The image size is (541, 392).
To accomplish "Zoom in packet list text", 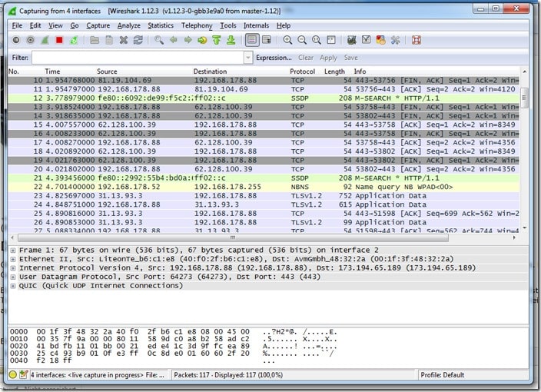I will (287, 40).
